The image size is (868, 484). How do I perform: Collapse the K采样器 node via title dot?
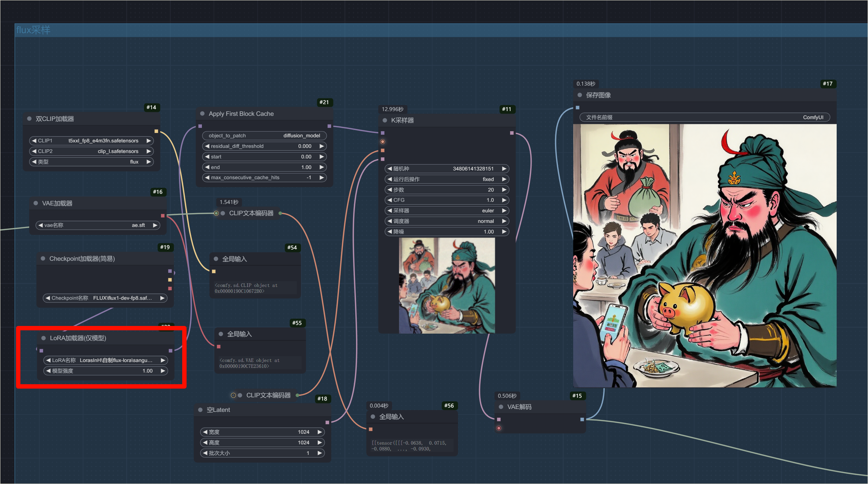(385, 120)
